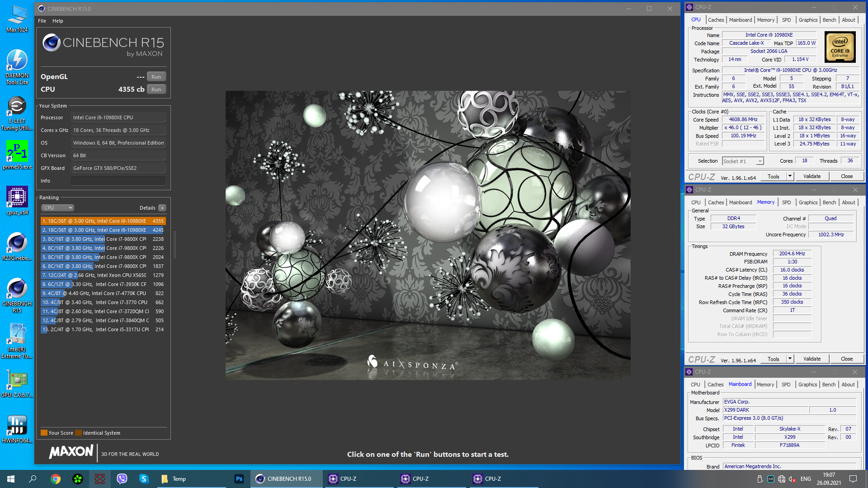This screenshot has width=868, height=488.
Task: Click the ENG language indicator
Action: 806,479
